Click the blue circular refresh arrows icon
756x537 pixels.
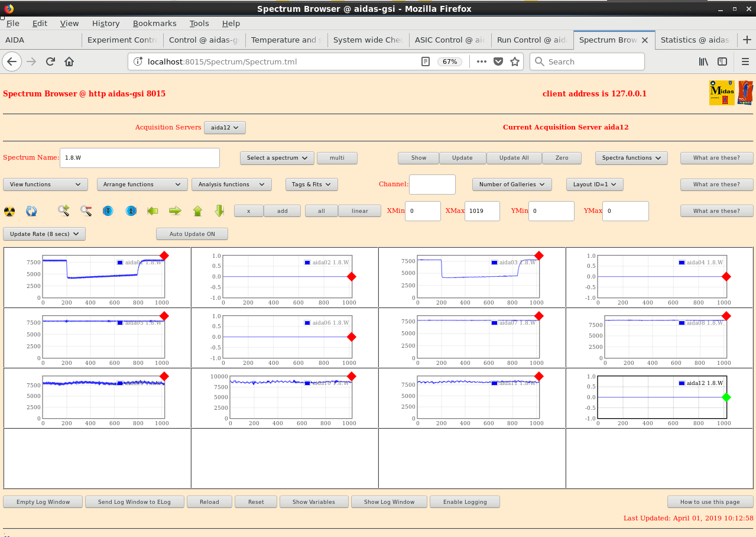(x=31, y=211)
